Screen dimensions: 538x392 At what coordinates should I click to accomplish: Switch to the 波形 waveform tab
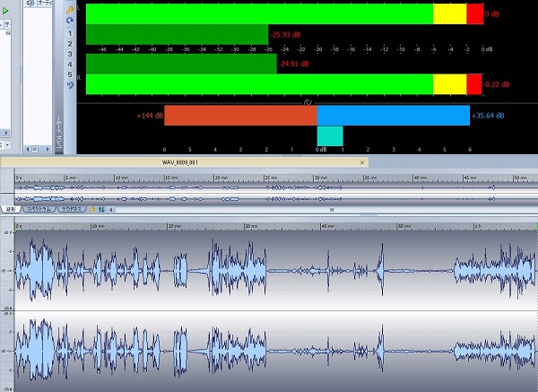[11, 209]
